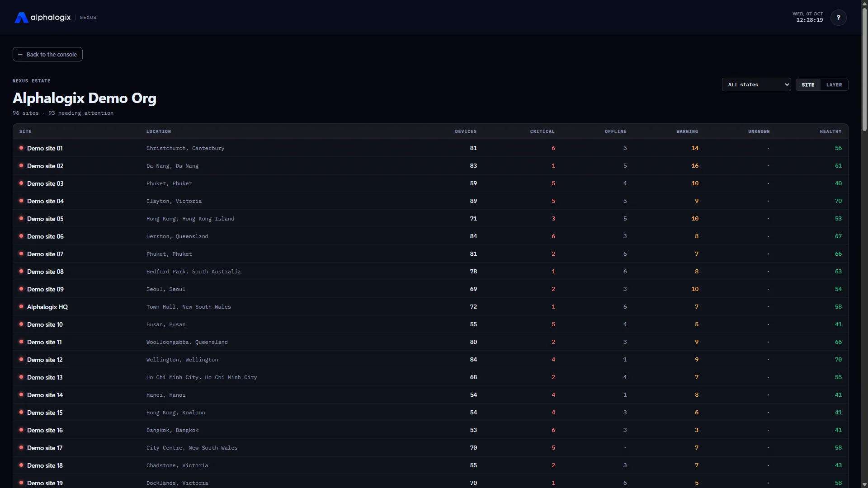This screenshot has width=868, height=488.
Task: Click the UNKNOWN column header
Action: (759, 131)
